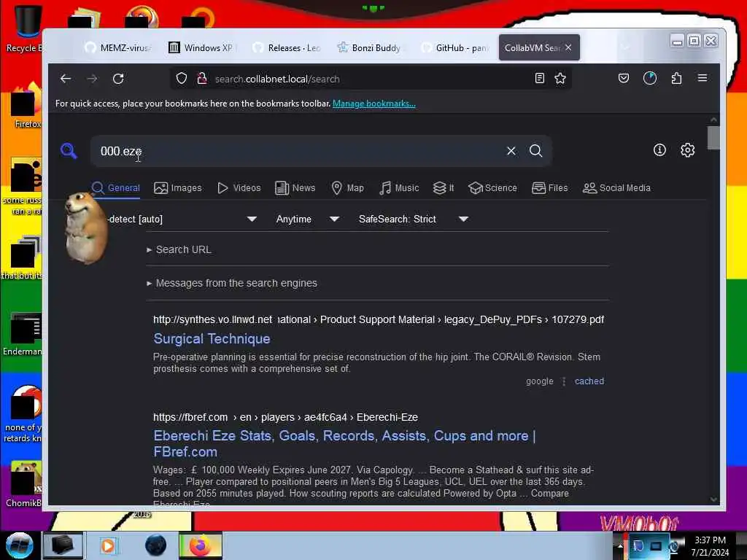This screenshot has width=747, height=560.
Task: Click the address bar URL field
Action: [371, 79]
